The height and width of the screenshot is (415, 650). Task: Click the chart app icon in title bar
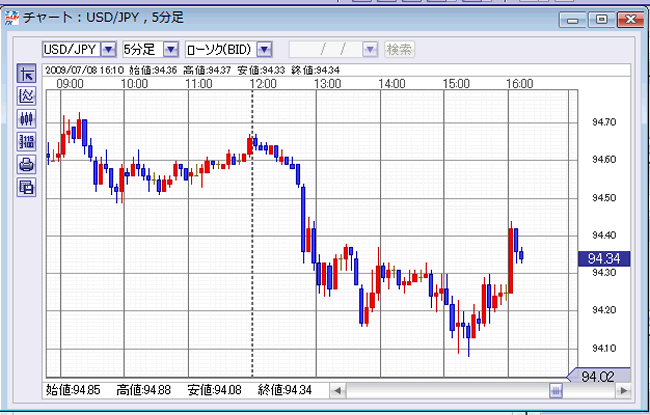(x=12, y=18)
